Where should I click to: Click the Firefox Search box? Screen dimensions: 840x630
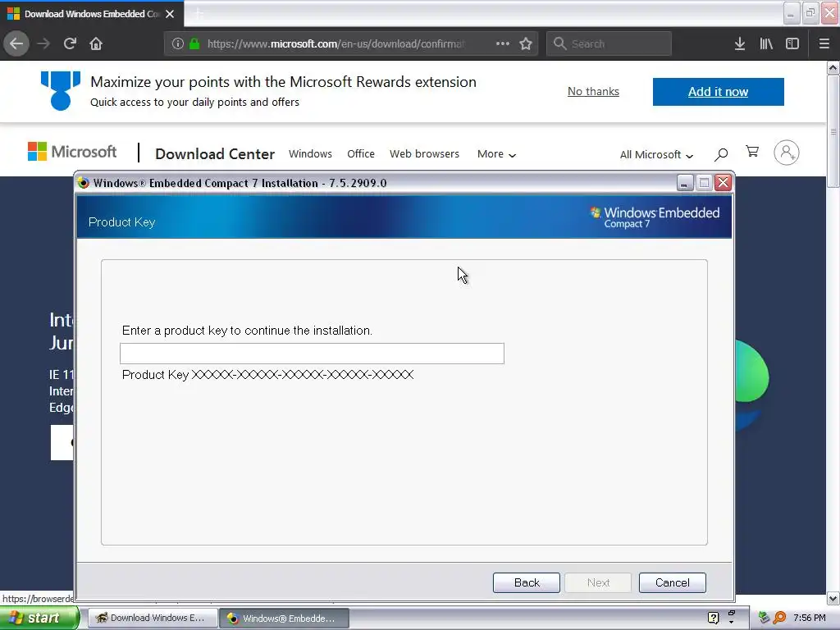click(x=609, y=43)
